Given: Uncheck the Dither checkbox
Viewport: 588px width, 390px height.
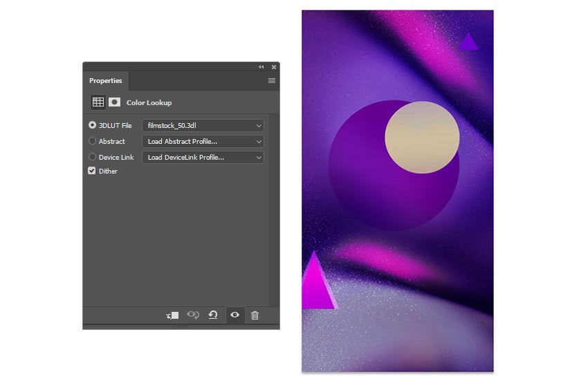Looking at the screenshot, I should point(92,171).
